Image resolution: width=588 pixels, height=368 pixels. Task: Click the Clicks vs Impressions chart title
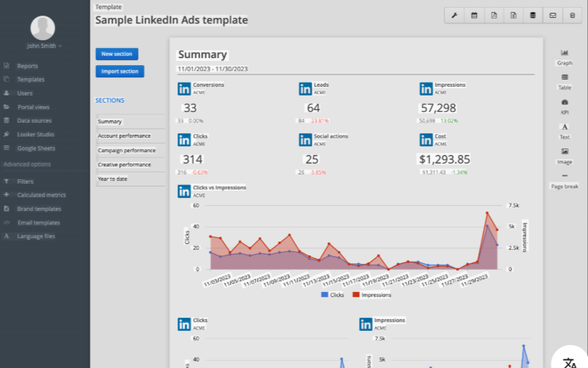tap(220, 188)
